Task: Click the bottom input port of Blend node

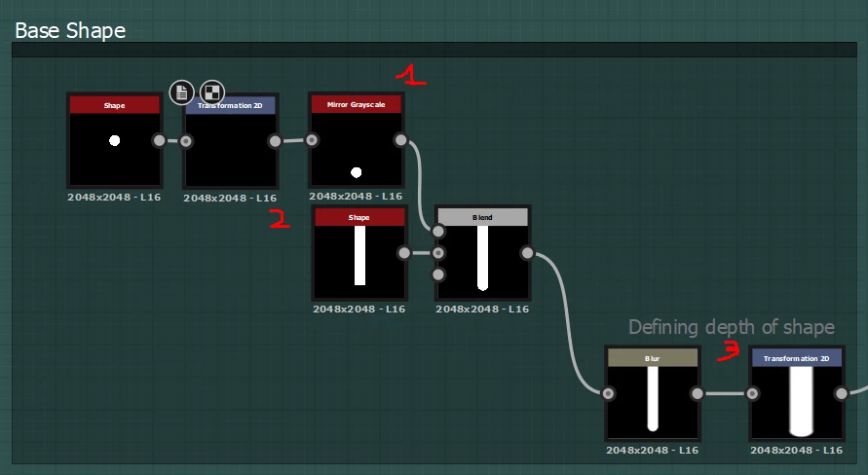Action: point(438,274)
